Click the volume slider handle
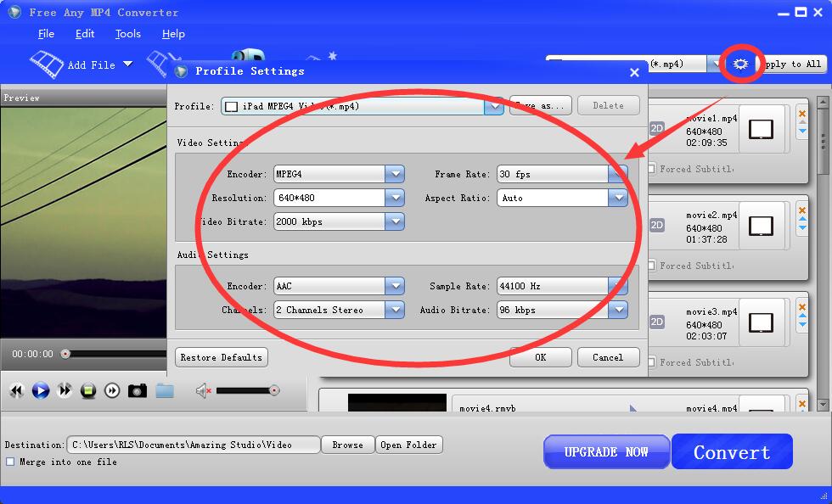 (x=274, y=390)
